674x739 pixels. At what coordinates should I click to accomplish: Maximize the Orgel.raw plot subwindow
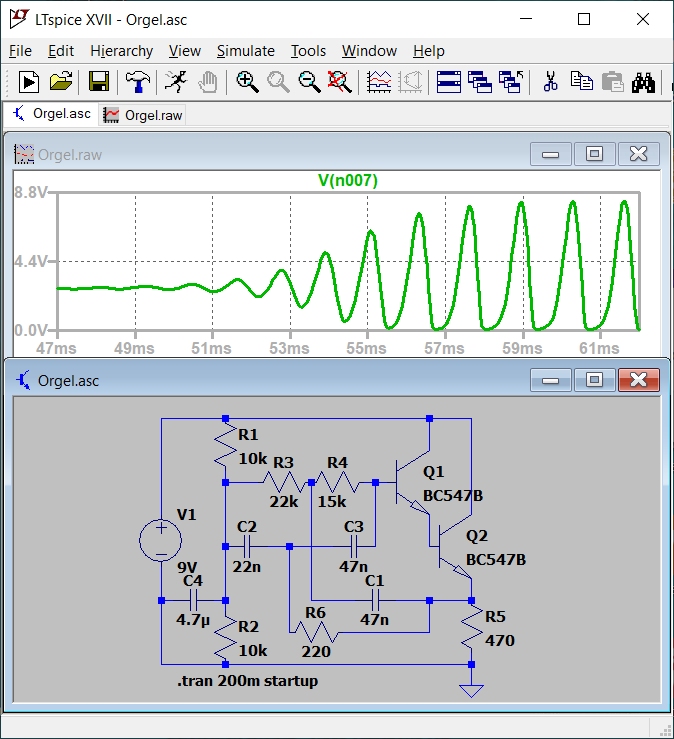(595, 154)
